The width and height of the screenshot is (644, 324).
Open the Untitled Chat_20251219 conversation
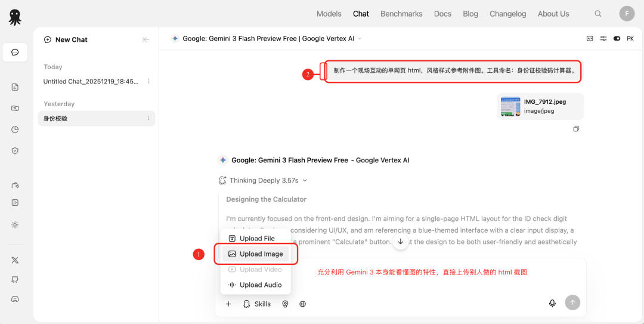pyautogui.click(x=91, y=81)
